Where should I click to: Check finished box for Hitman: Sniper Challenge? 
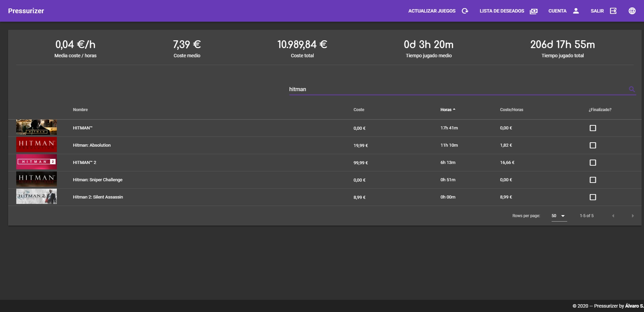tap(593, 180)
